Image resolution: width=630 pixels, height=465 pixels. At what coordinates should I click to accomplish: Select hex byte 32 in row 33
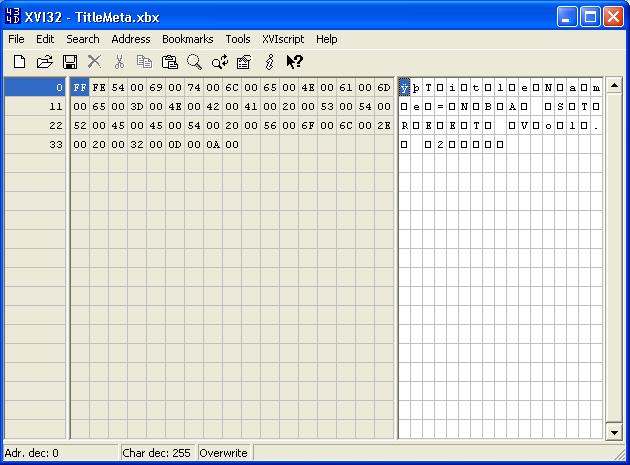point(137,144)
